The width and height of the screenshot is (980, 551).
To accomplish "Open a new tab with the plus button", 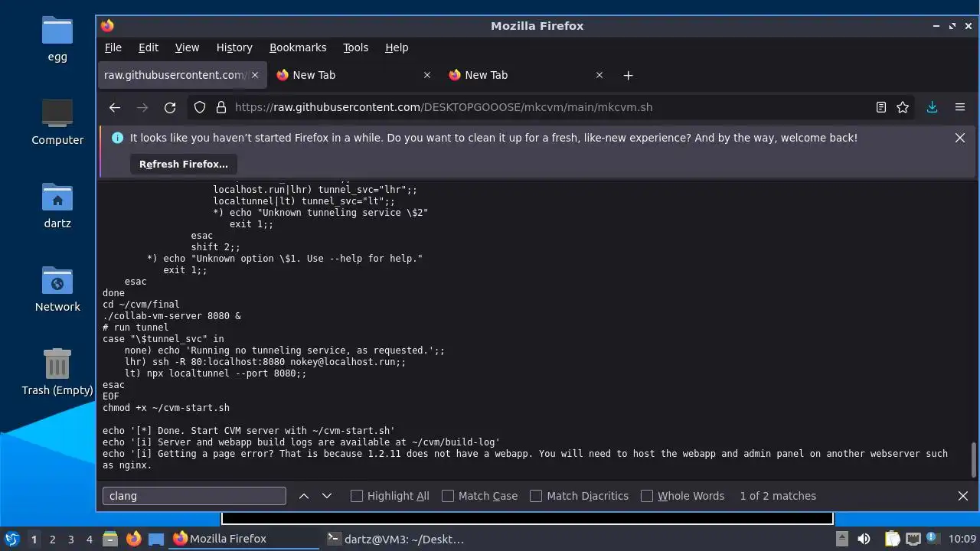I will click(x=628, y=75).
